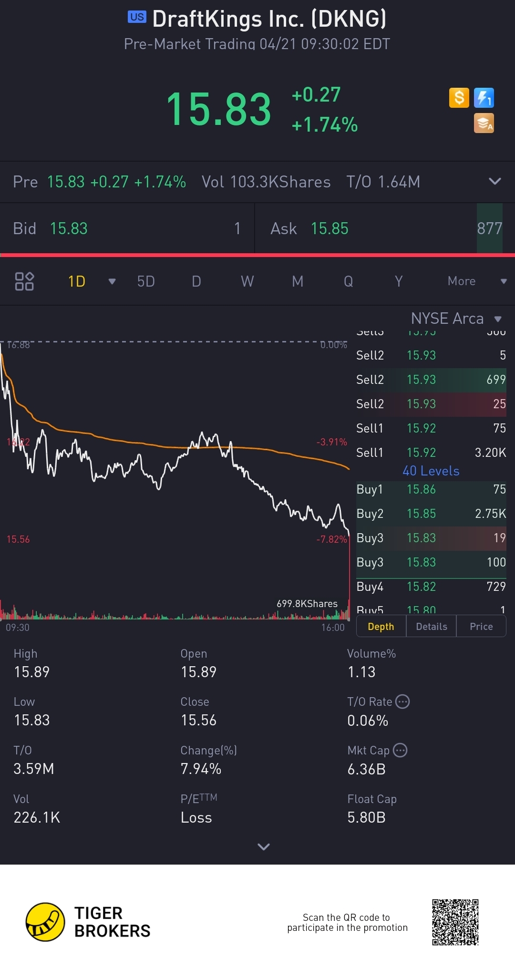
Task: Tap the Volume% 1.13 statistic
Action: (x=371, y=663)
